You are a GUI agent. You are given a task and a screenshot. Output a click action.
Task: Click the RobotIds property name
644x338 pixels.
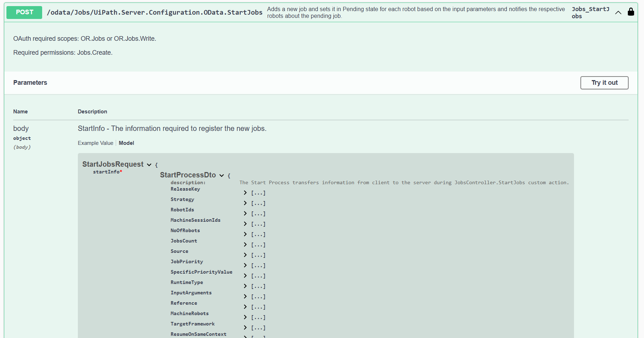click(x=182, y=210)
